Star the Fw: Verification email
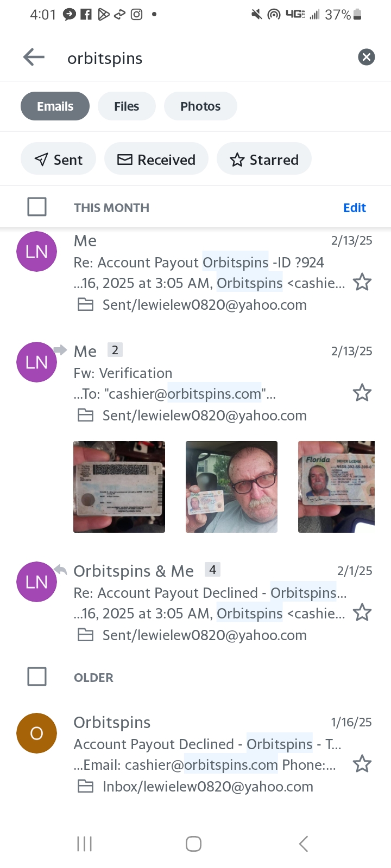This screenshot has height=868, width=391. [362, 393]
